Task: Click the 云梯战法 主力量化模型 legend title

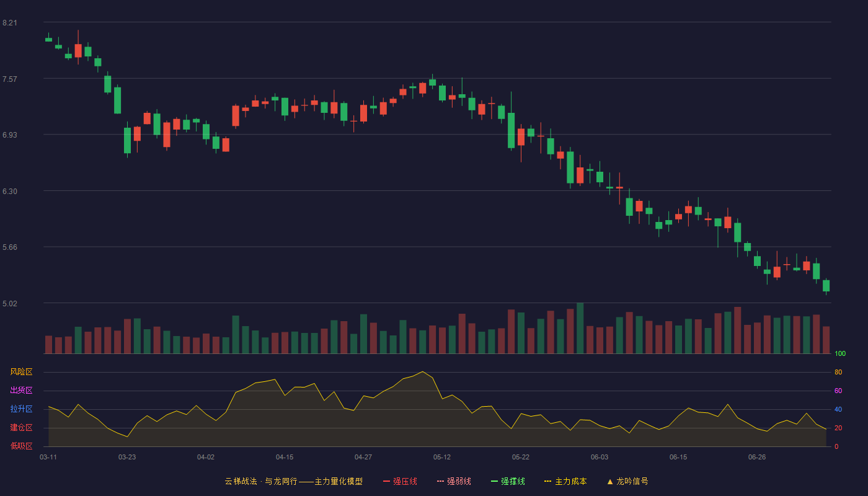Action: coord(293,481)
